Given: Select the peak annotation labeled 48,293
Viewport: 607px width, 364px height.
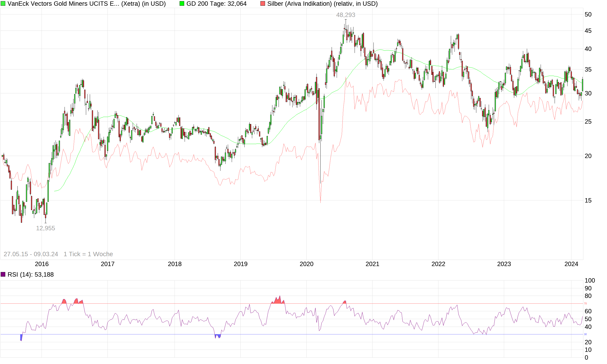Looking at the screenshot, I should coord(346,15).
